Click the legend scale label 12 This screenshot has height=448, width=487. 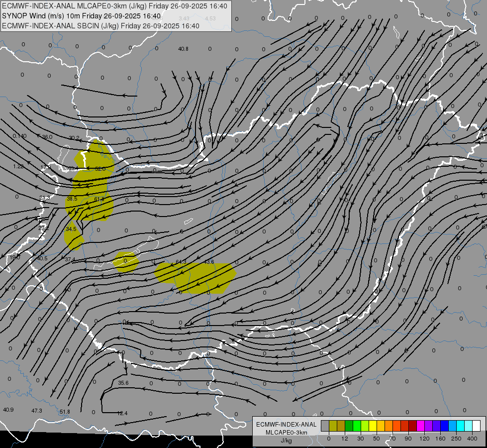tap(344, 439)
